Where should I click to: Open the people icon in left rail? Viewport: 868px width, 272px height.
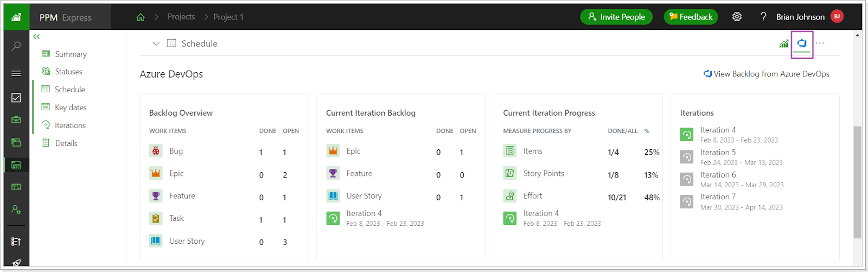point(16,210)
